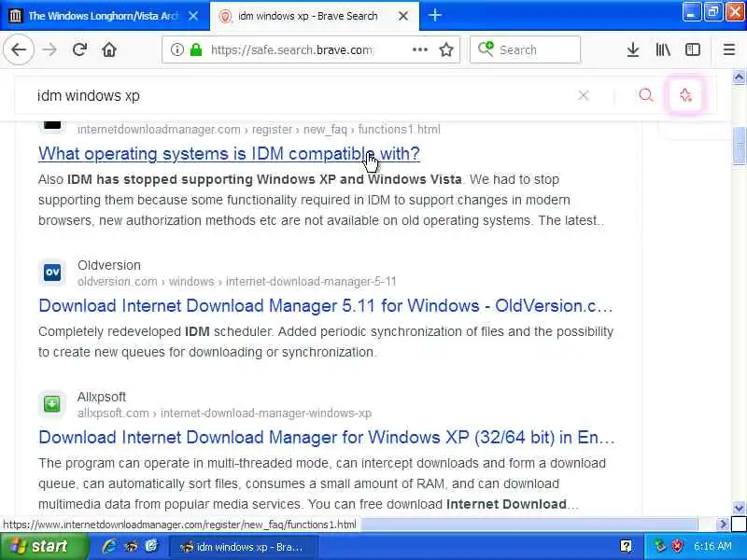This screenshot has width=747, height=560.
Task: Switch to The Windows Longhorn/Vista tab
Action: pos(104,16)
